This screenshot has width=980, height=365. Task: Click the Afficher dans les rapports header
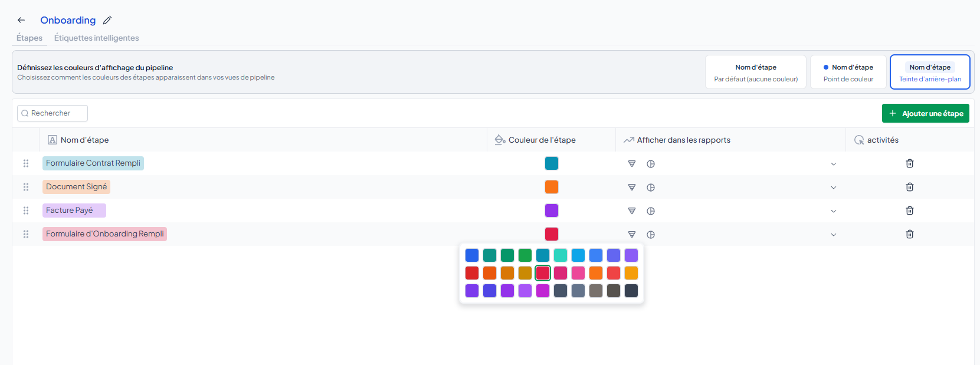point(684,140)
